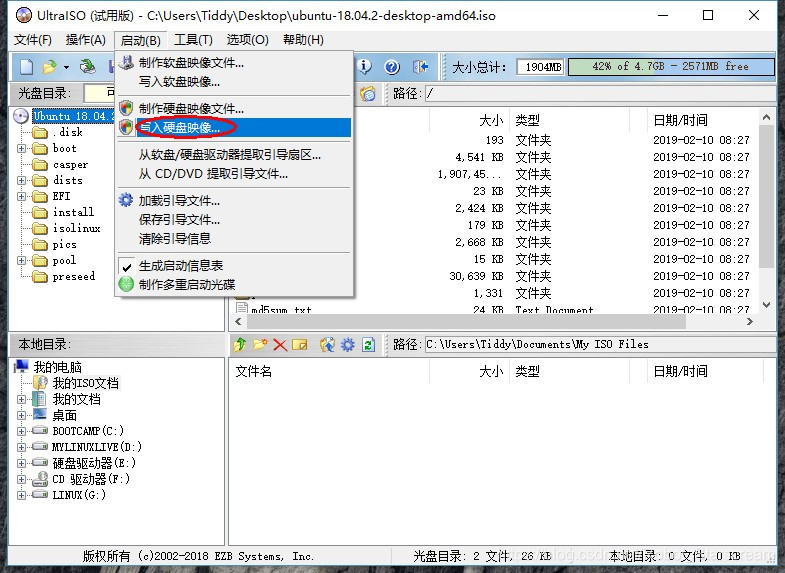
Task: Click the total size field showing 1904MB
Action: coord(540,67)
